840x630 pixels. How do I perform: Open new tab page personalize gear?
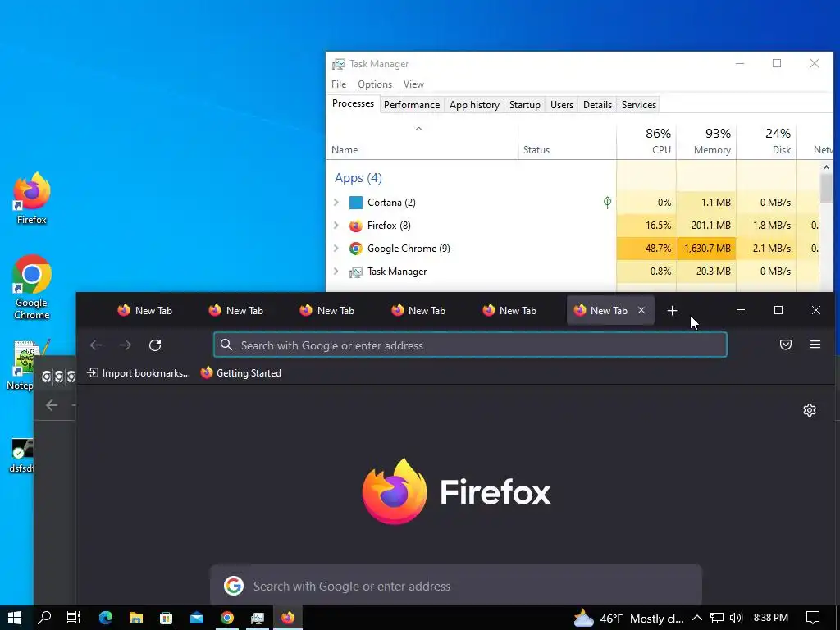click(x=810, y=410)
